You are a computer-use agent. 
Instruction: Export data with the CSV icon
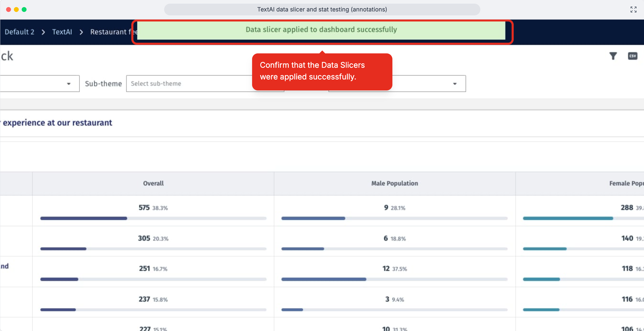click(633, 56)
